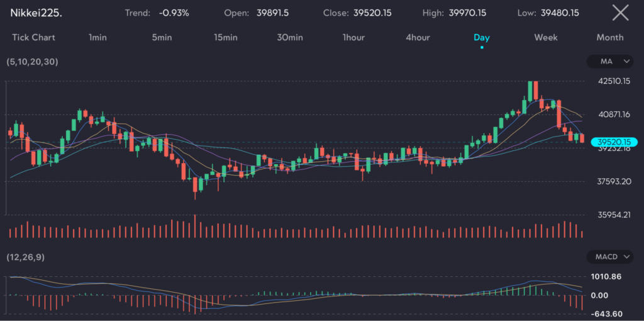Click the (5,10,20,30) MA parameters label
644x321 pixels.
[31, 62]
